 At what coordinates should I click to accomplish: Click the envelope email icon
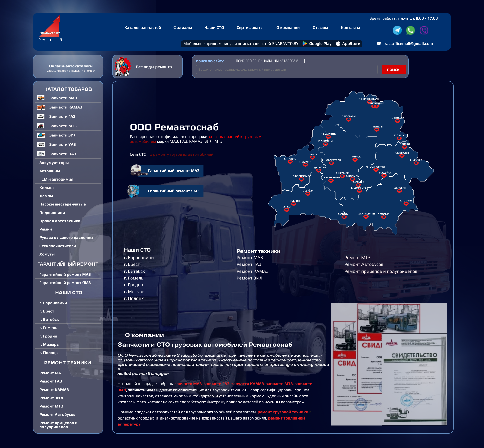pyautogui.click(x=379, y=44)
